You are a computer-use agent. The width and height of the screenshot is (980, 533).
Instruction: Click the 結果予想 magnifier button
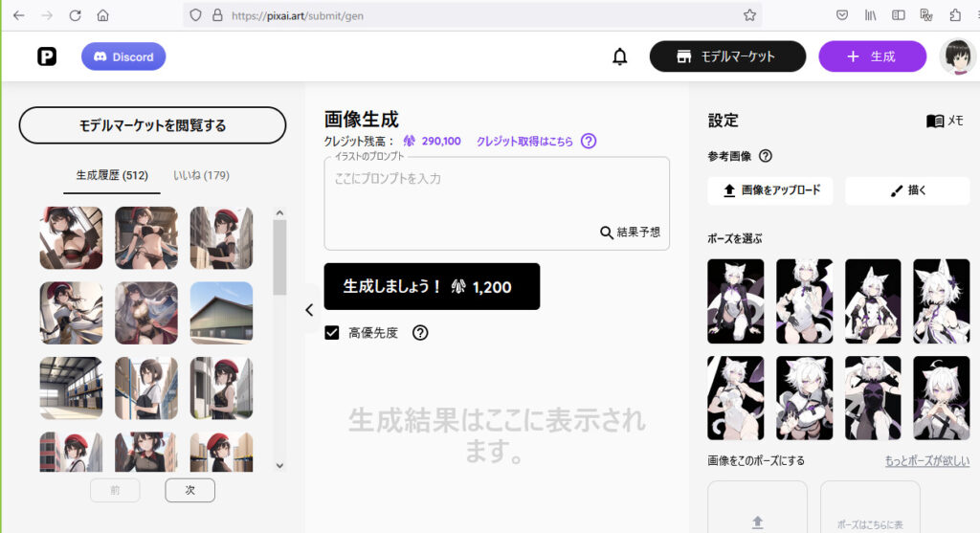tap(630, 233)
